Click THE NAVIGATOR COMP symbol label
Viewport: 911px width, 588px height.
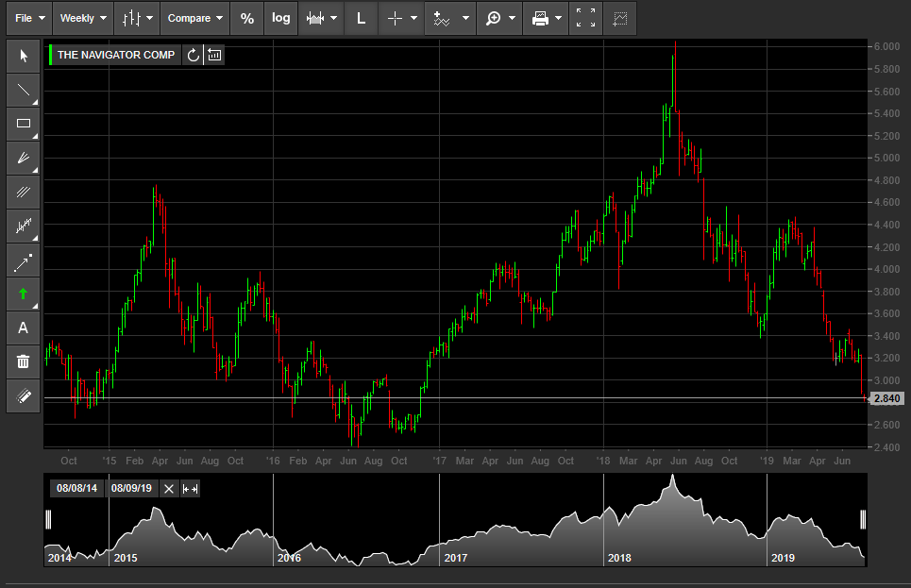(x=115, y=55)
